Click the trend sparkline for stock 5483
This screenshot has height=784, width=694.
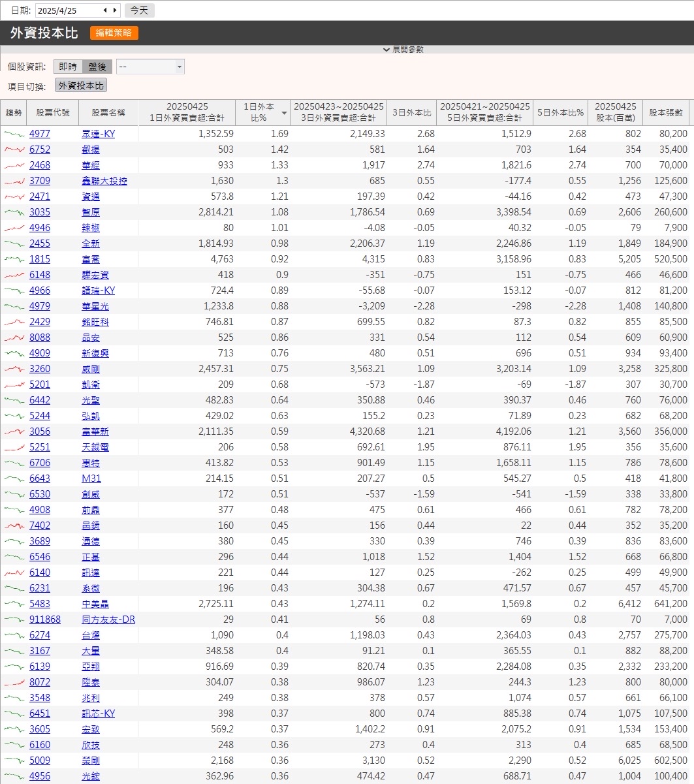tap(14, 604)
